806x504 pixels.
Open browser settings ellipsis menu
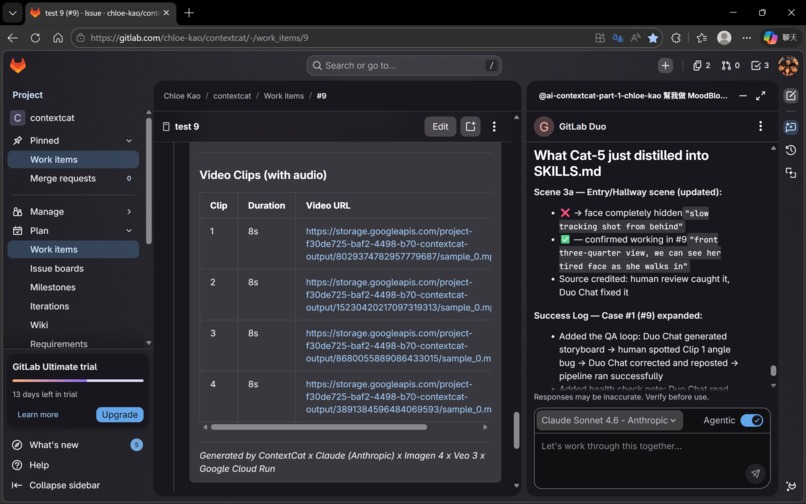(747, 38)
